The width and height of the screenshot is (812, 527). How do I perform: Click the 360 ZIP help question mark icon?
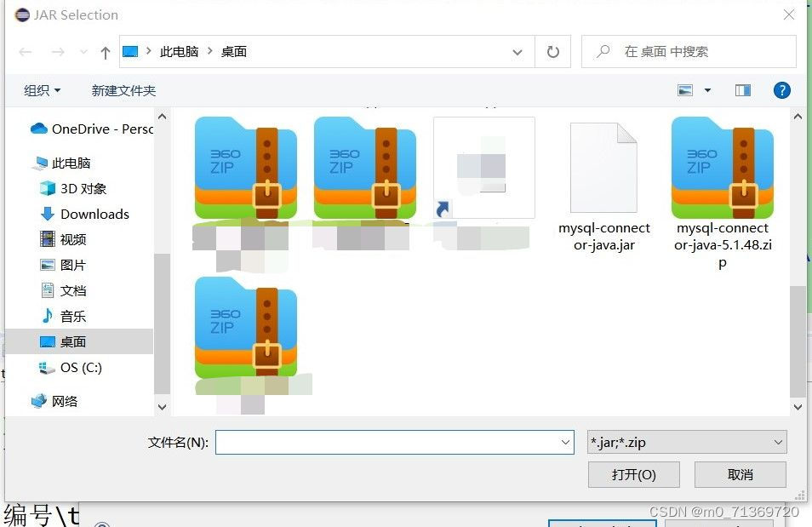[x=781, y=90]
